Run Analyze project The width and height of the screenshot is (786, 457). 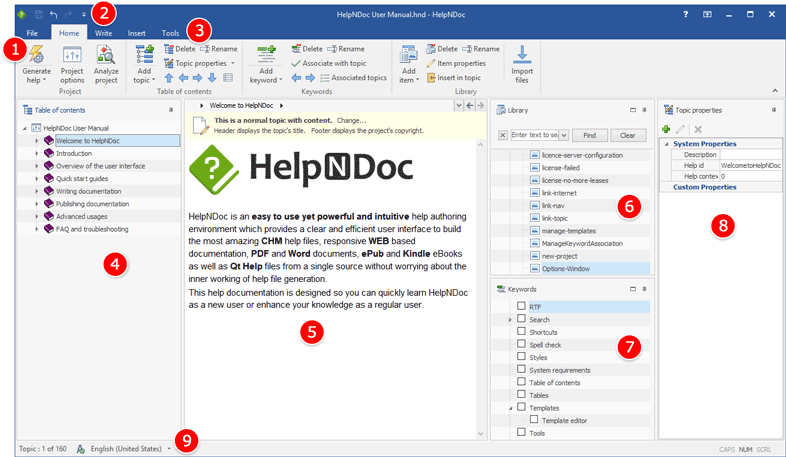pos(106,64)
